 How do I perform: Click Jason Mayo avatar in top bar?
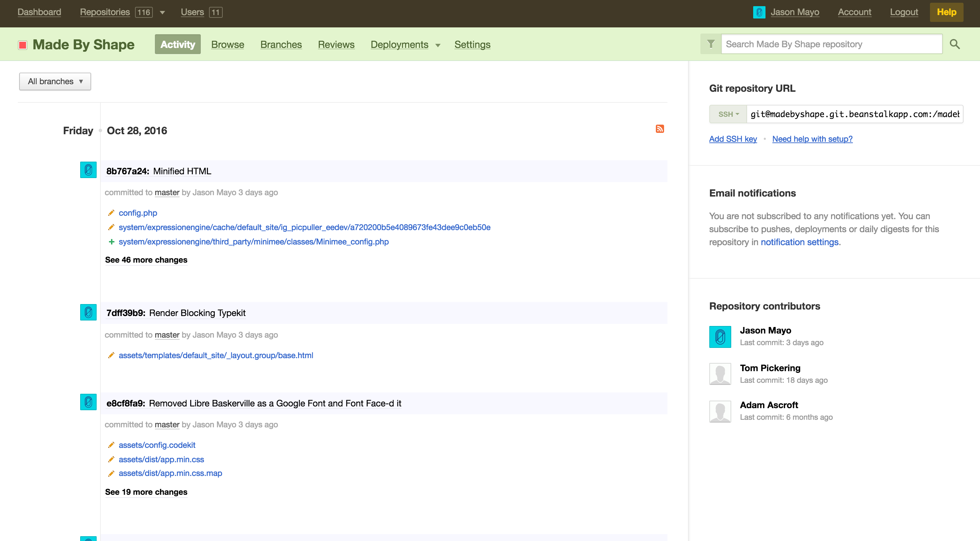(759, 12)
